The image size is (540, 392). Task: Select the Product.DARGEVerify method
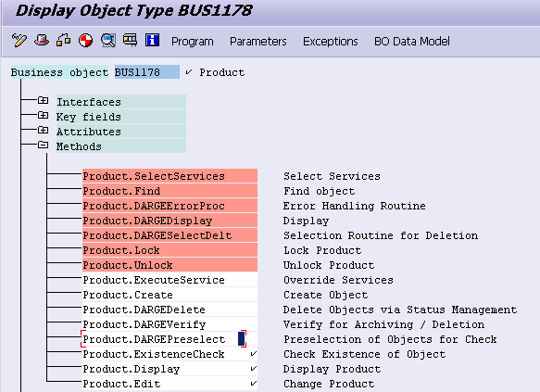(x=170, y=324)
